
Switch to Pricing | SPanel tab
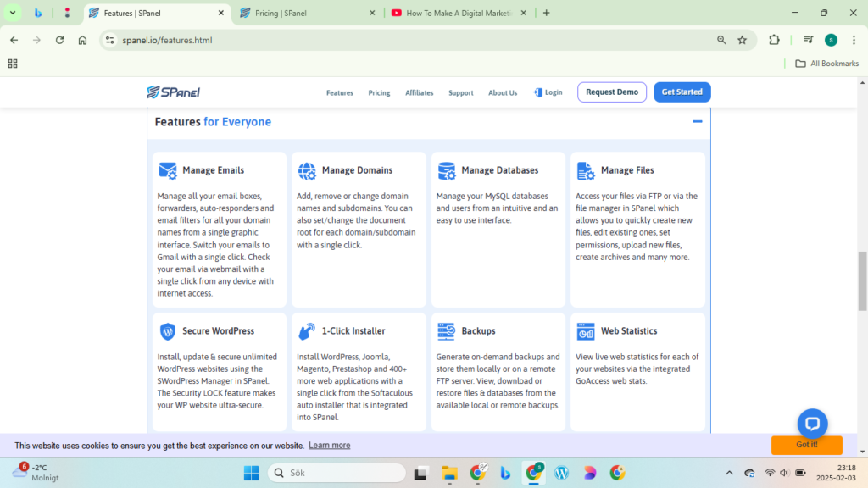(x=308, y=13)
